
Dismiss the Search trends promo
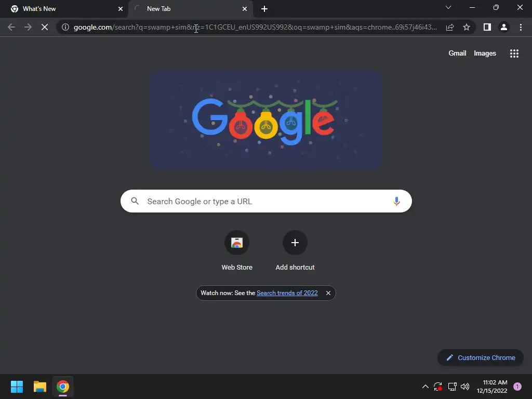(x=328, y=293)
